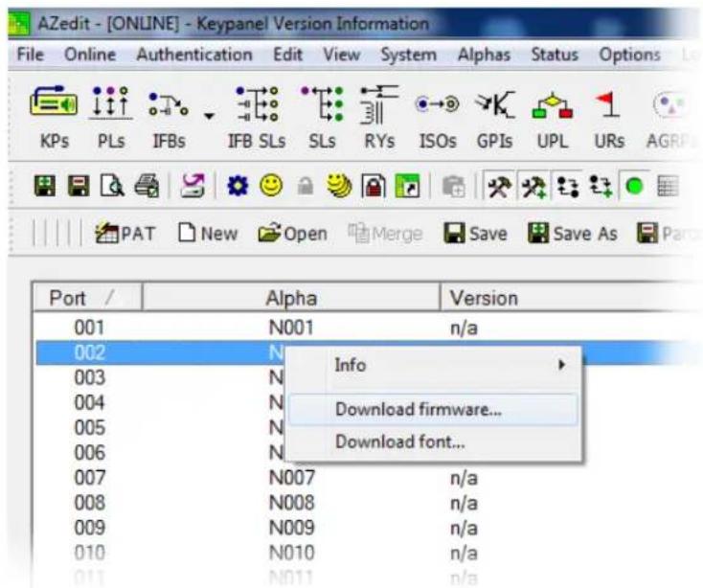Open the File menu
Image resolution: width=703 pixels, height=588 pixels.
pos(30,55)
